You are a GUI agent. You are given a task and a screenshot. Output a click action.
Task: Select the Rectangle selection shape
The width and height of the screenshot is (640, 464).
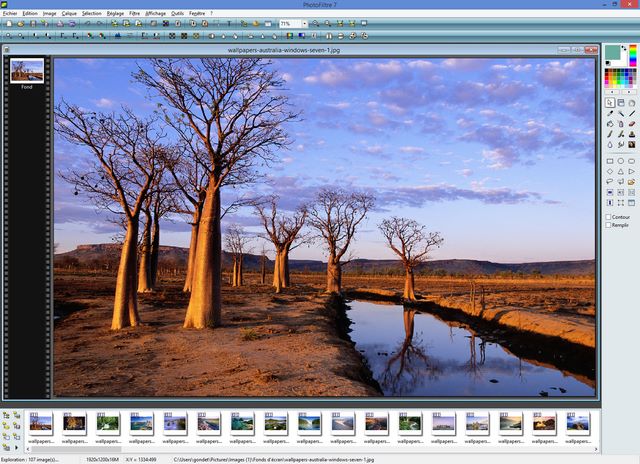coord(610,160)
